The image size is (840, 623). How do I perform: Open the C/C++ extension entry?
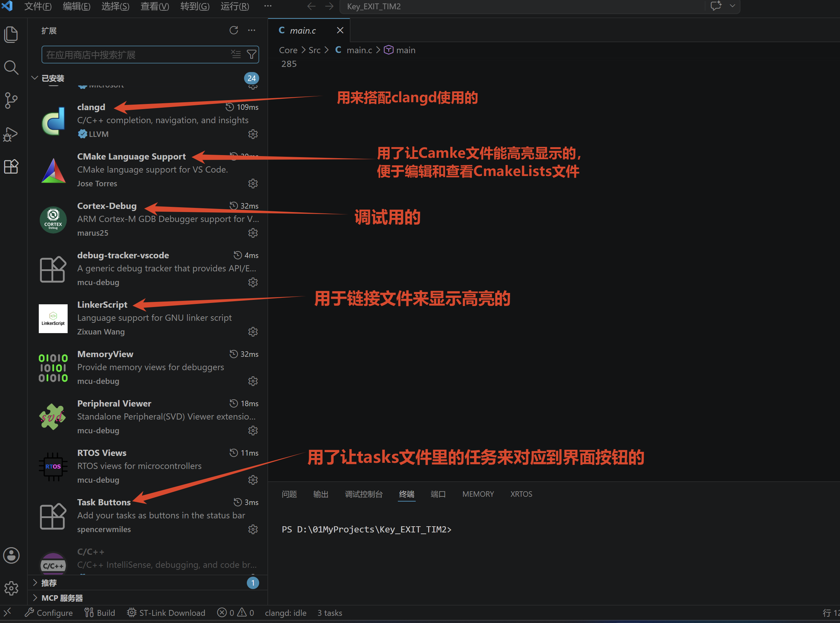pos(148,558)
